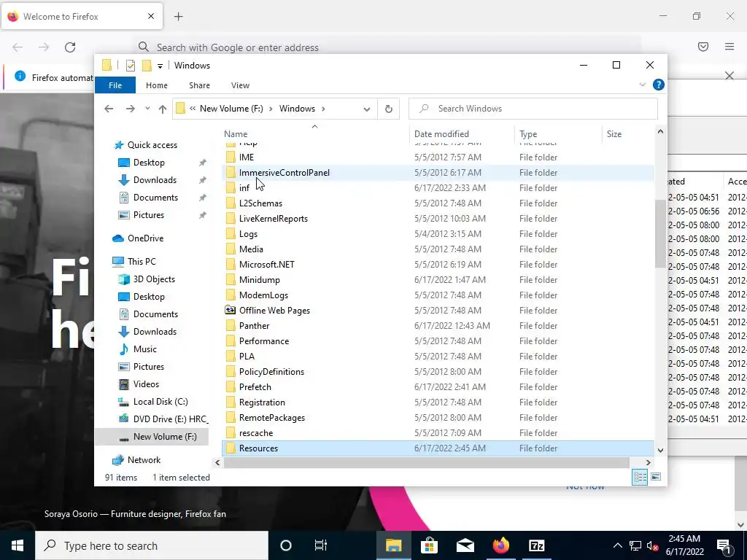
Task: Open Firefox hamburger application menu
Action: [729, 47]
